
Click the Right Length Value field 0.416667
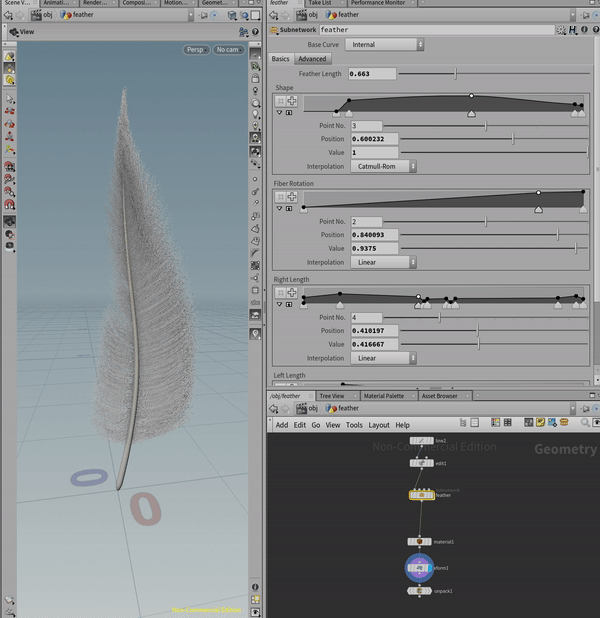[374, 344]
